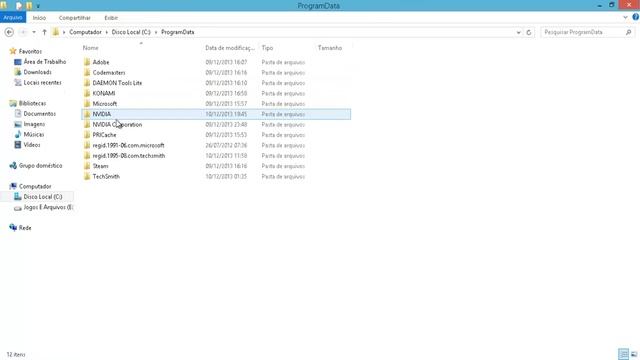Go back with the back arrow
640x360 pixels.
tap(9, 32)
